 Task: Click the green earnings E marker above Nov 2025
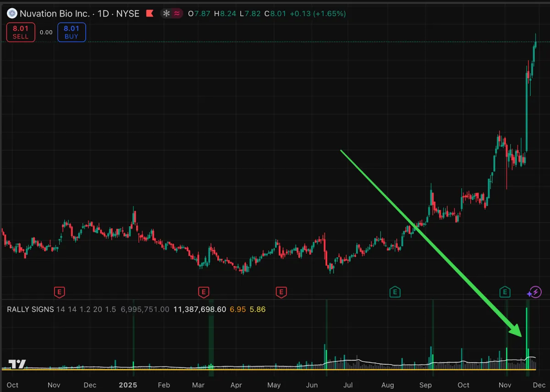[x=505, y=291]
